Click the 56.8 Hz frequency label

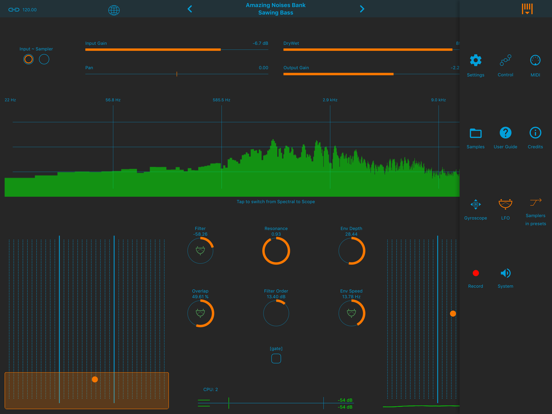[113, 100]
